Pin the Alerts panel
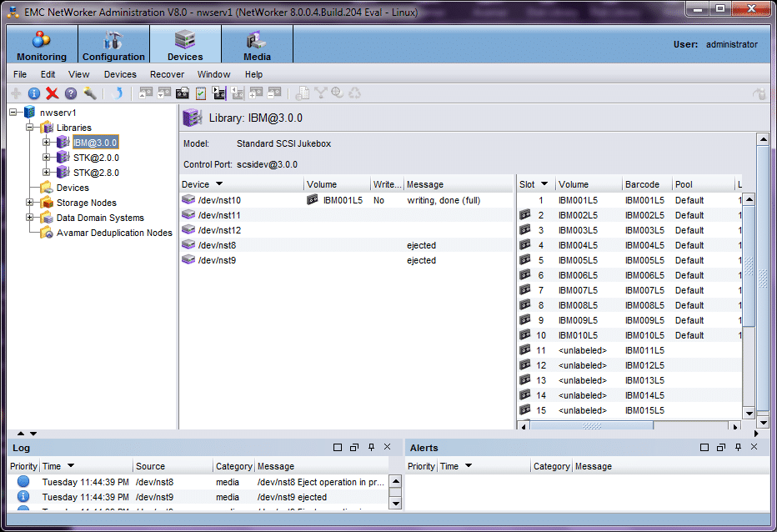777x532 pixels. coord(738,447)
